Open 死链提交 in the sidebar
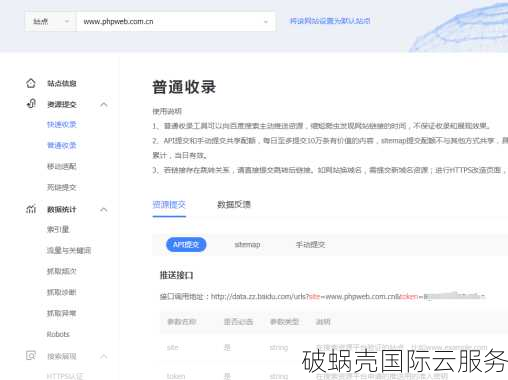 point(62,187)
